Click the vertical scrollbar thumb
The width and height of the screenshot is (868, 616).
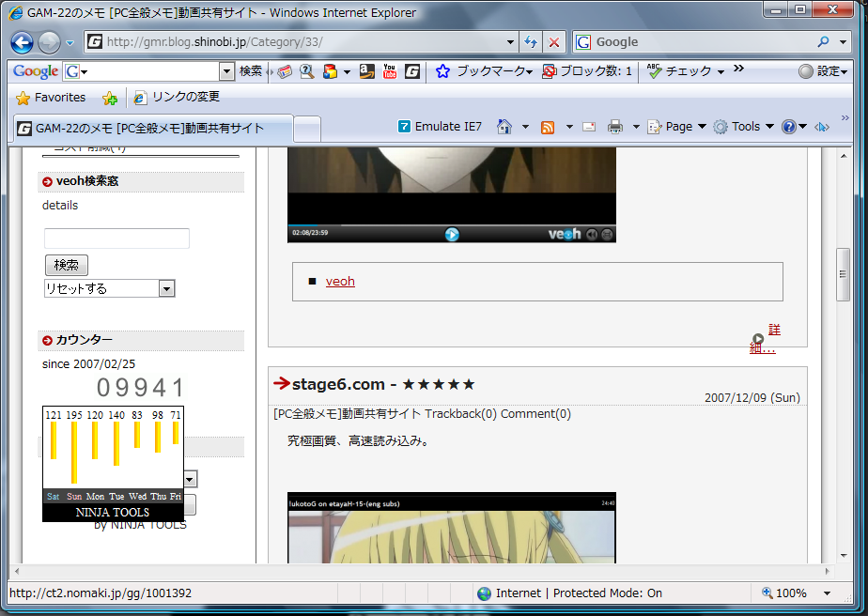(x=843, y=274)
